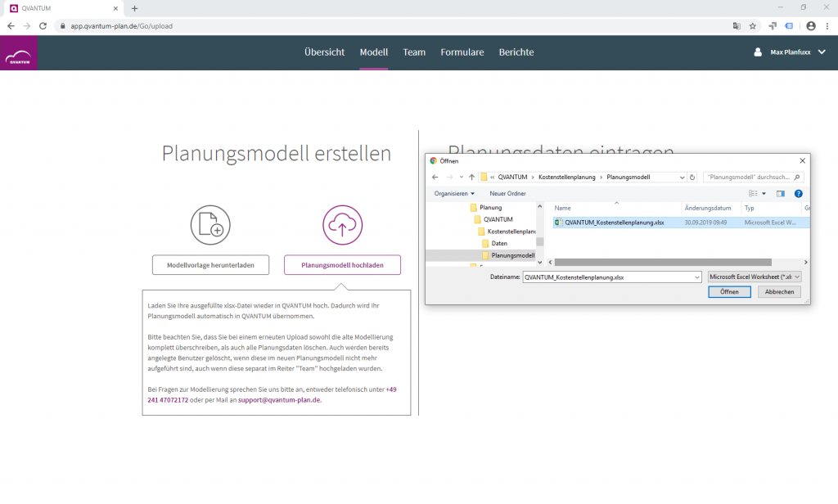Switch to the Team tab

coord(414,52)
